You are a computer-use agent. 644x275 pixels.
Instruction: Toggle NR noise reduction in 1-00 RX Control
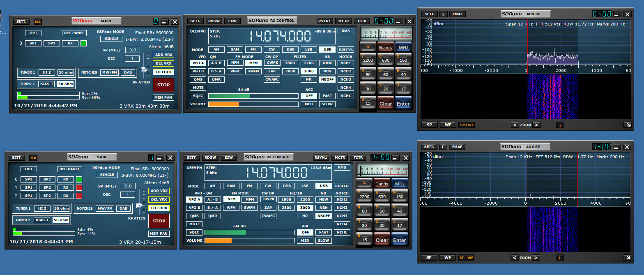pos(305,216)
